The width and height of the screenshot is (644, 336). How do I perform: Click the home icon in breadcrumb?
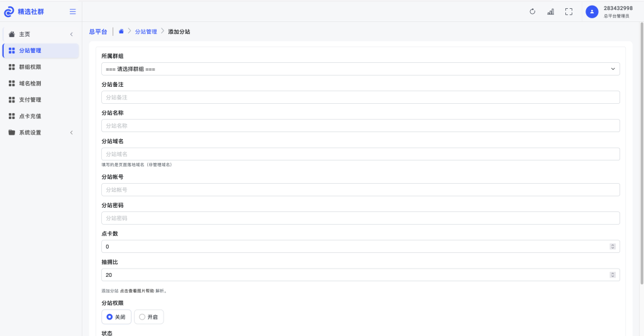[x=121, y=31]
